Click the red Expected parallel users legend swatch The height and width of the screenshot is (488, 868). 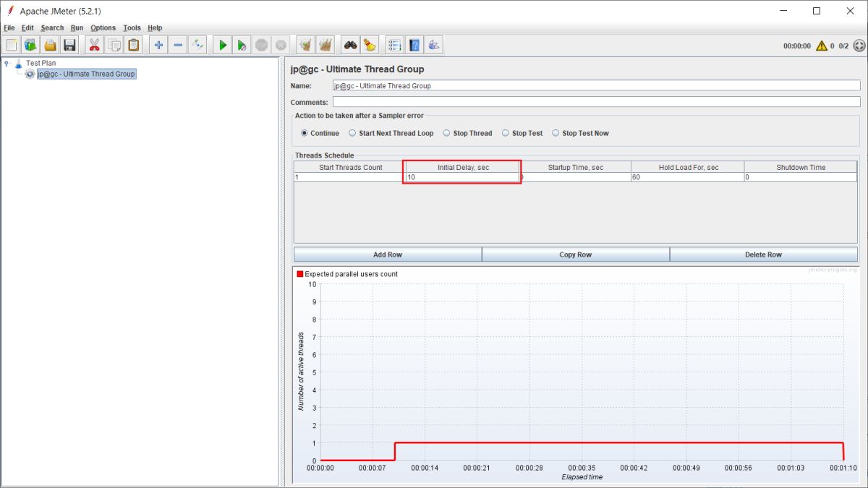pos(300,274)
